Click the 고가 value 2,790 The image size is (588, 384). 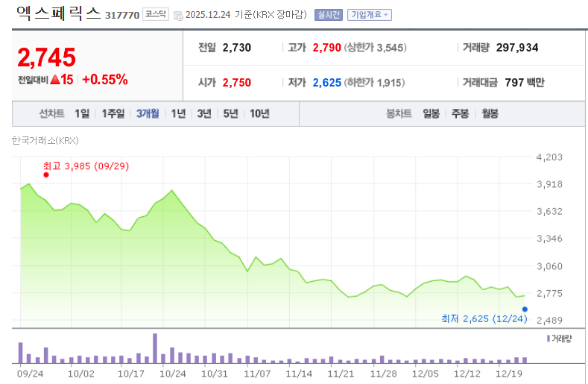coord(327,48)
